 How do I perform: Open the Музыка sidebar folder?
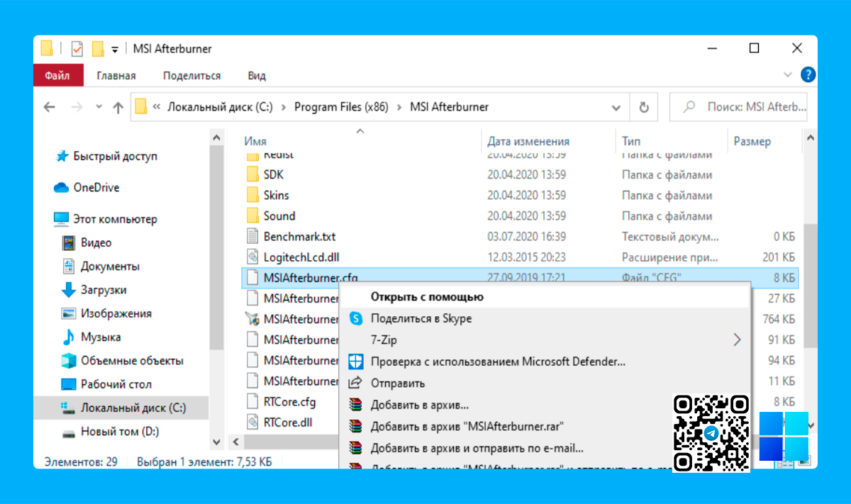click(x=100, y=337)
